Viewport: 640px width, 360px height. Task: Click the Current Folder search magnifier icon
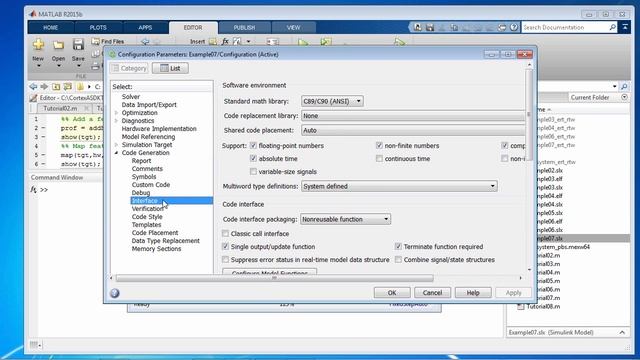pyautogui.click(x=624, y=86)
